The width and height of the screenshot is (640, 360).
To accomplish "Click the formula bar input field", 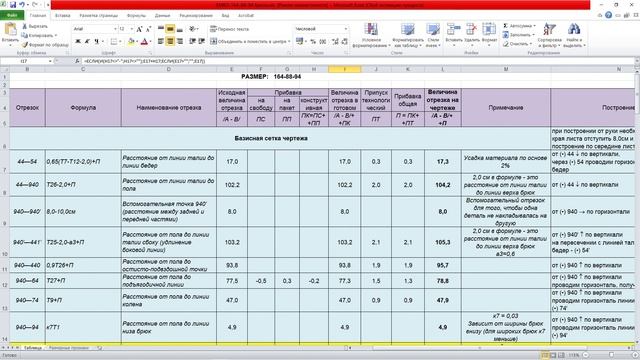I will tap(357, 61).
